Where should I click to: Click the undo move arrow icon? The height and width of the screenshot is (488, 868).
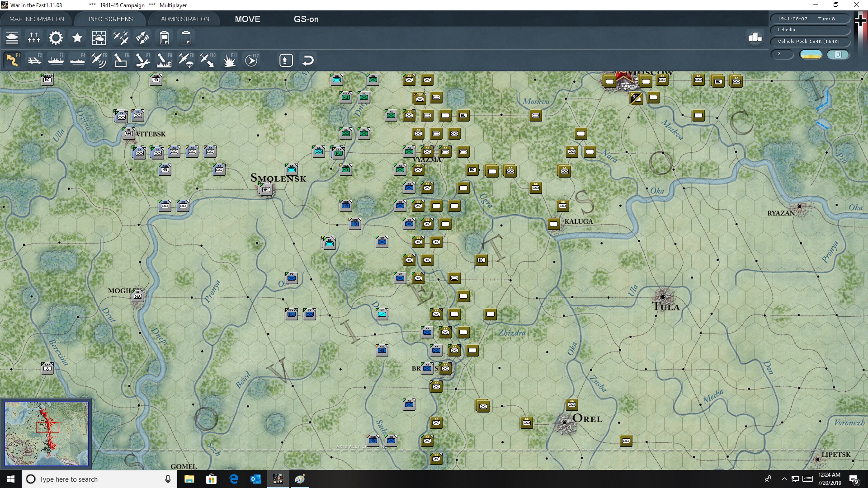tap(308, 60)
